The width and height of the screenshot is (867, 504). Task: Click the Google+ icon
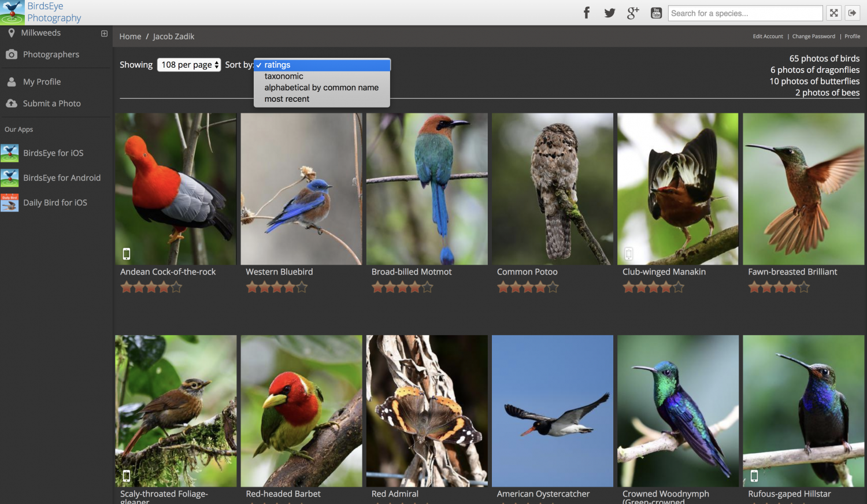[x=632, y=12]
